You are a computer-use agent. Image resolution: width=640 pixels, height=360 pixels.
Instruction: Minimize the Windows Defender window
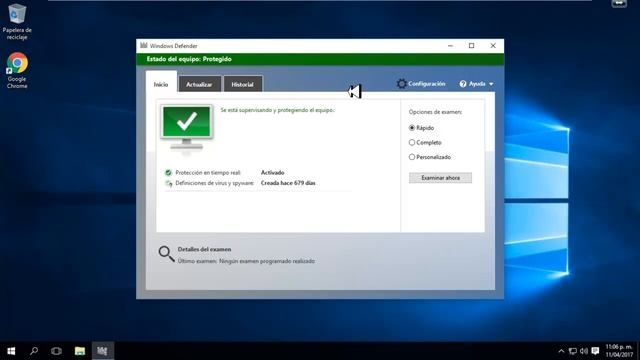tap(450, 46)
